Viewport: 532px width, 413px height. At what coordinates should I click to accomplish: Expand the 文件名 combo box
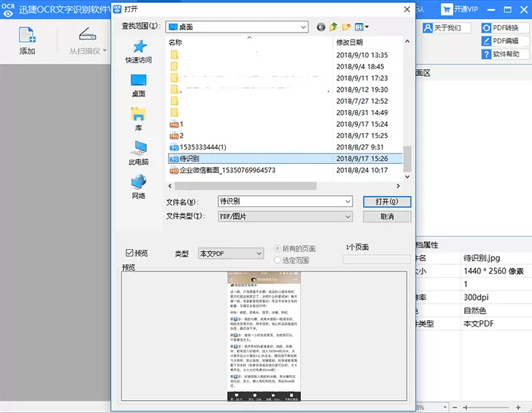(348, 202)
